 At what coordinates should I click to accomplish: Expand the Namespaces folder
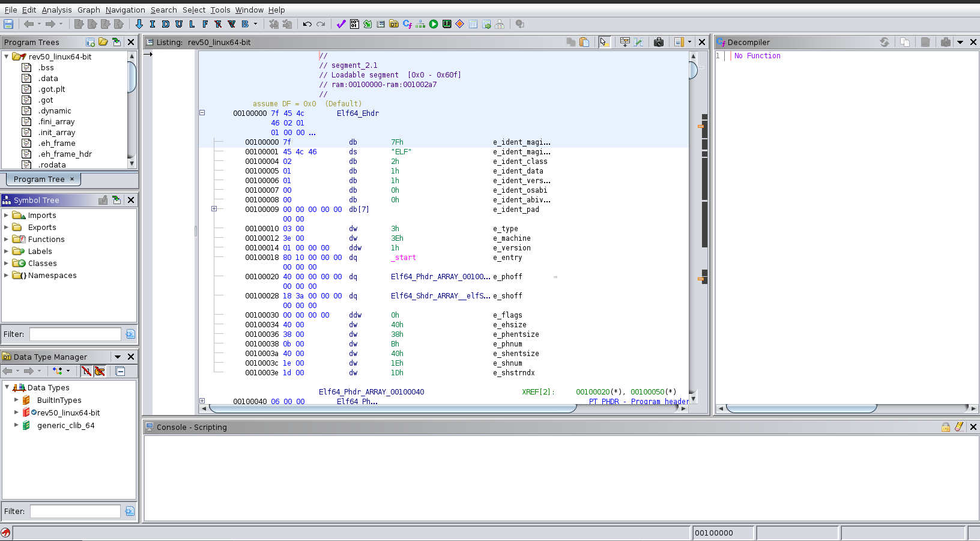pos(7,275)
